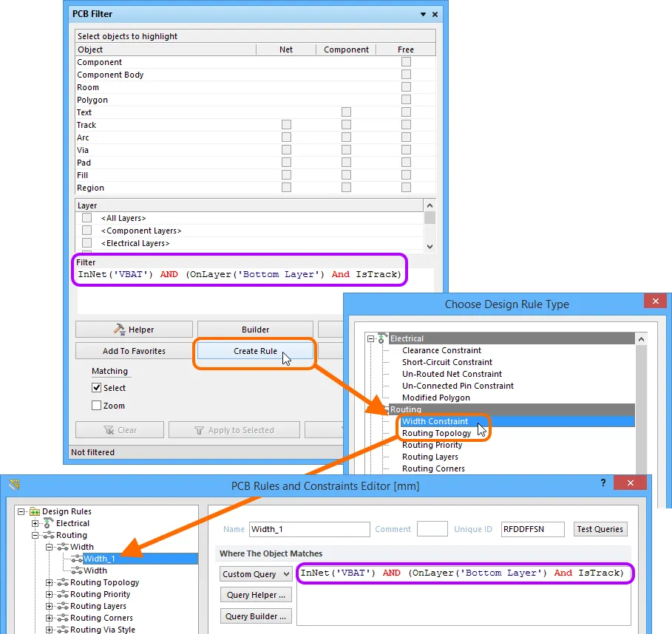Click the Create Rule button
672x634 pixels.
point(256,351)
